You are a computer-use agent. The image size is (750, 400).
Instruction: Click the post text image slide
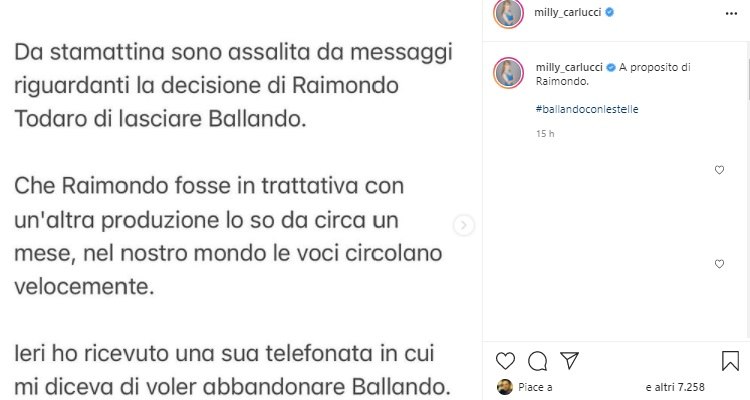pos(241,200)
